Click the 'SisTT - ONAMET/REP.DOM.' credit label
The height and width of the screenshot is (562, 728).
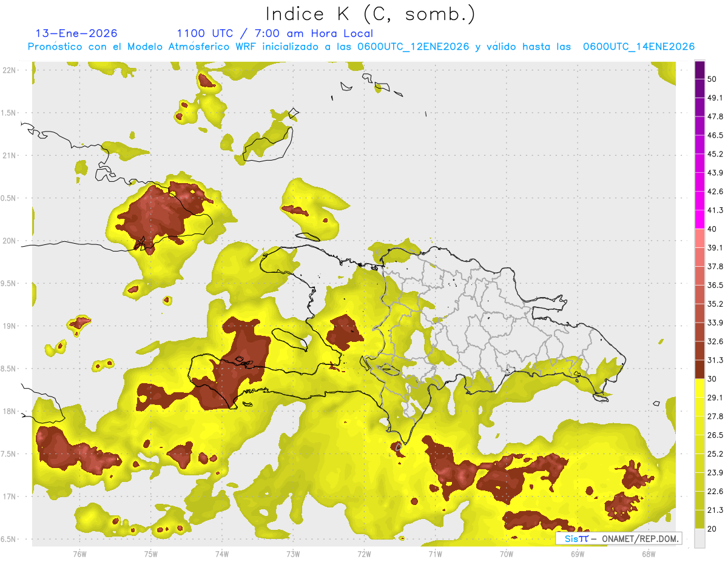coord(619,538)
